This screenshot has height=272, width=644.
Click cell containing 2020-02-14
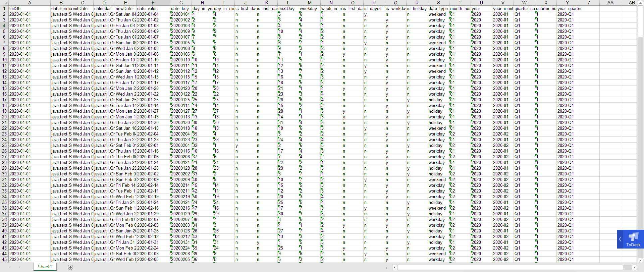point(153,185)
